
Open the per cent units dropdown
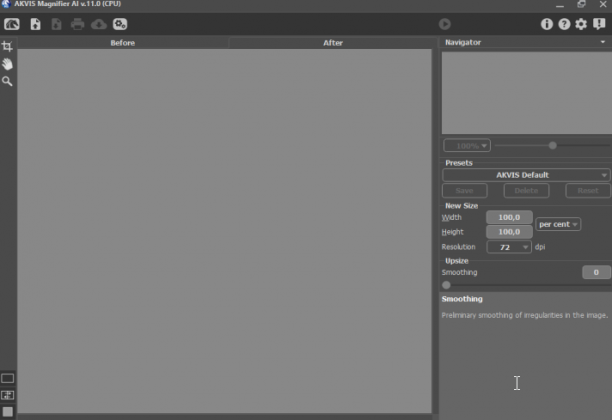(558, 224)
